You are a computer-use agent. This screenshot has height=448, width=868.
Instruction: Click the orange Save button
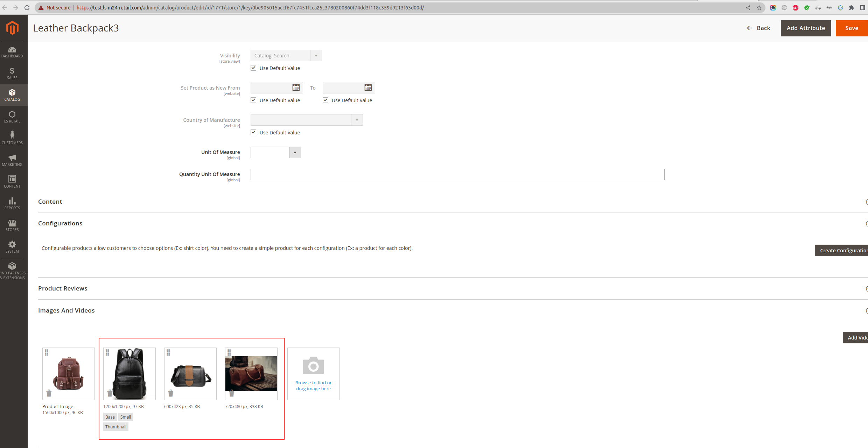pos(851,28)
